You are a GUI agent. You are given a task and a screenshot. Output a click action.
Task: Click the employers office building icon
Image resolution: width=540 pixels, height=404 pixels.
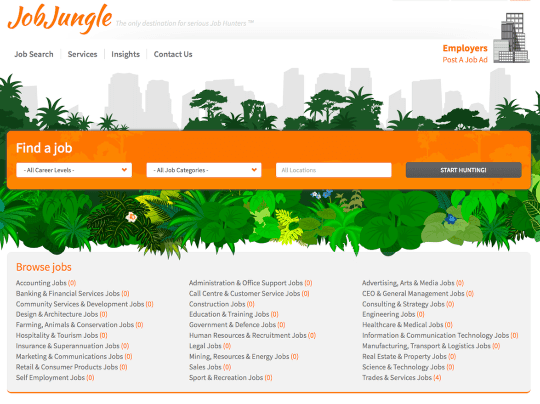click(511, 38)
